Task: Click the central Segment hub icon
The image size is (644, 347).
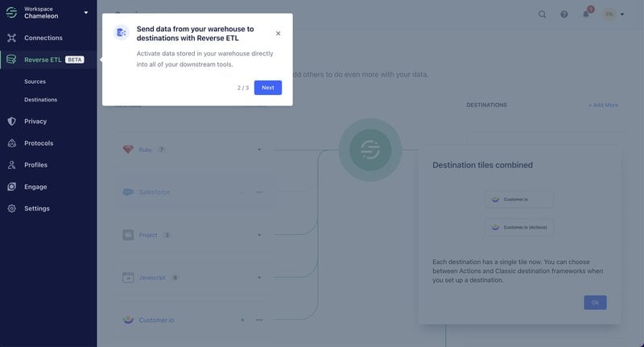Action: [x=370, y=150]
